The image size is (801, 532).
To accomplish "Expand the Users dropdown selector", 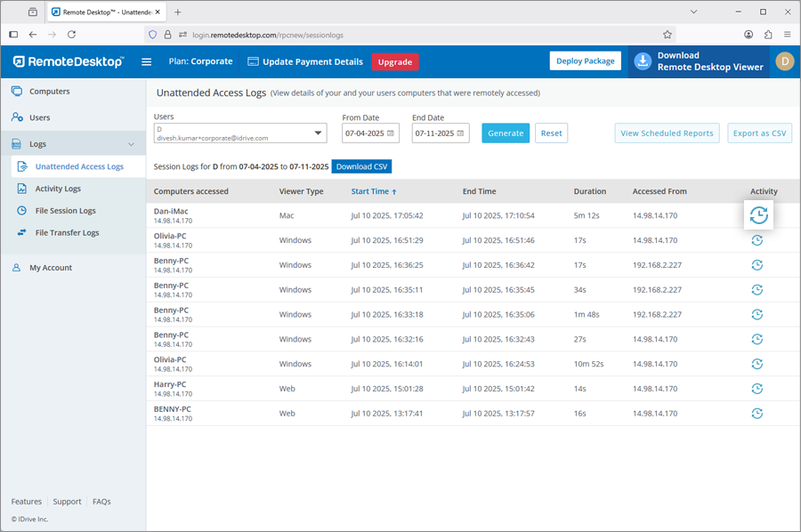I will [319, 133].
